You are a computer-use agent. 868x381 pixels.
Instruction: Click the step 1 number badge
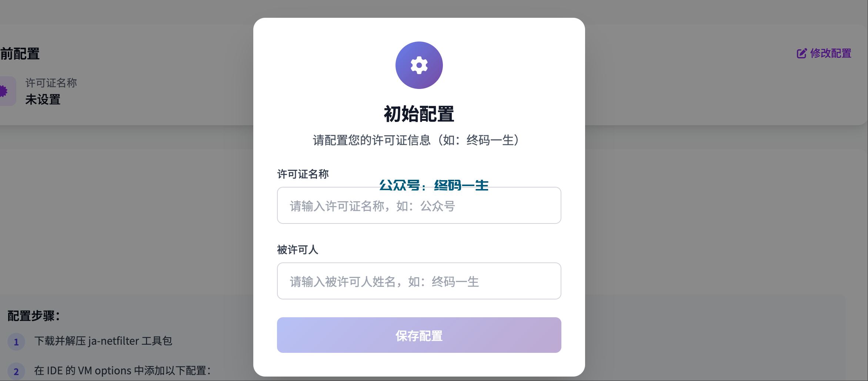click(x=16, y=342)
